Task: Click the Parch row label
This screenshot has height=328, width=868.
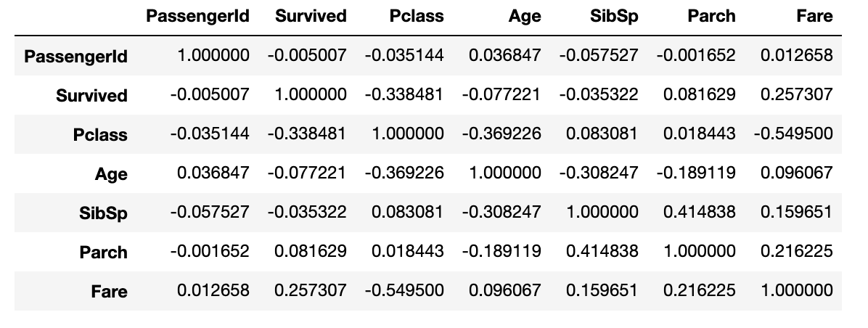Action: 103,253
